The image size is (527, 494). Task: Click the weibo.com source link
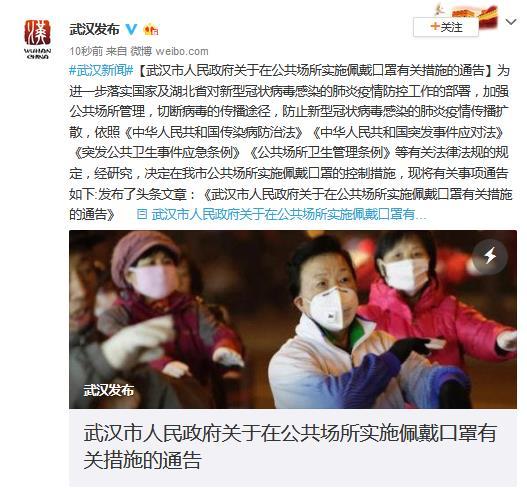[182, 51]
